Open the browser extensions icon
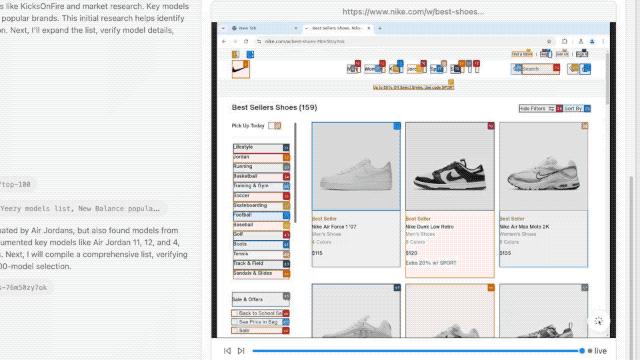 point(564,41)
